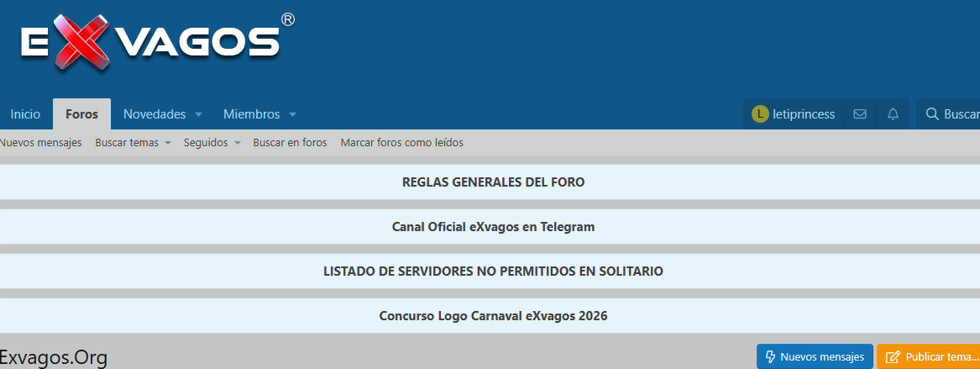Screen dimensions: 980x369
Task: Select the Foros tab
Action: [x=81, y=114]
